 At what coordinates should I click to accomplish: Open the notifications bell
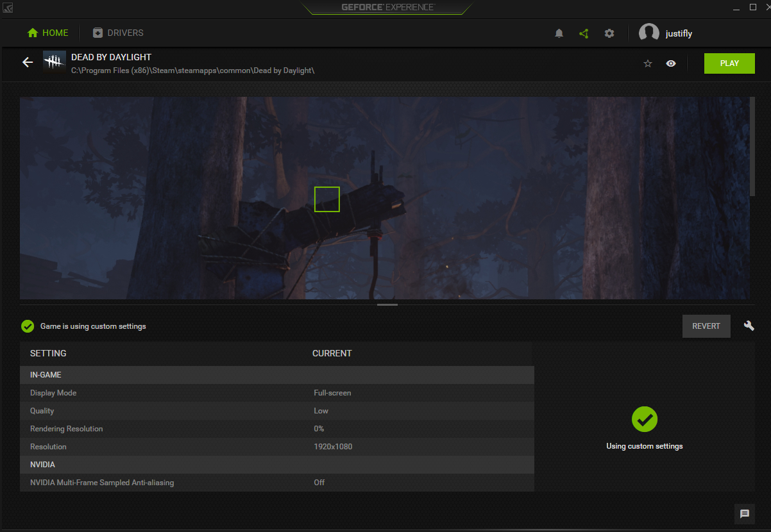559,33
